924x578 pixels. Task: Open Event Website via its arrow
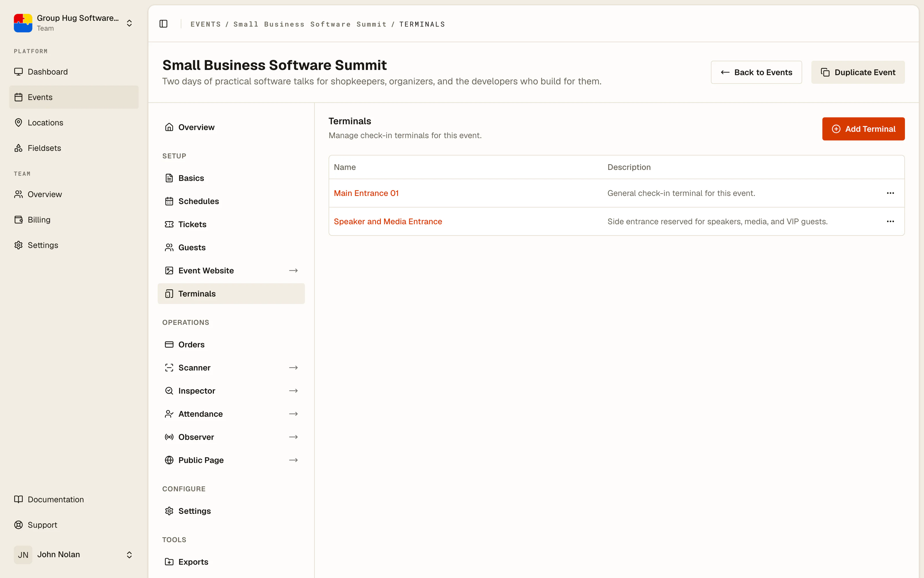pos(293,271)
